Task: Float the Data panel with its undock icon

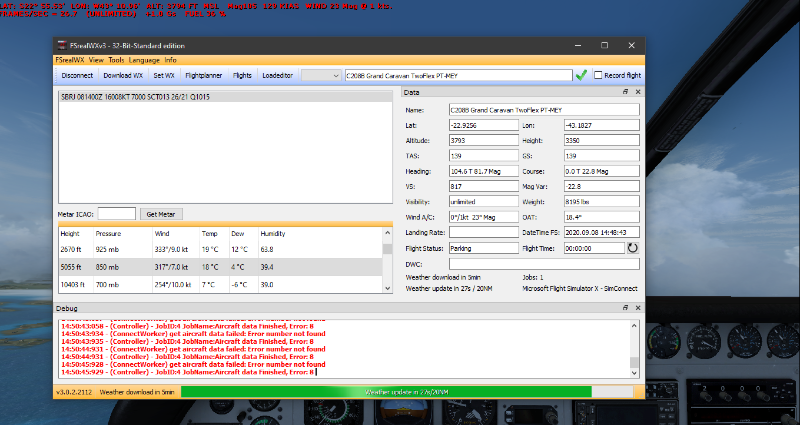Action: 625,92
